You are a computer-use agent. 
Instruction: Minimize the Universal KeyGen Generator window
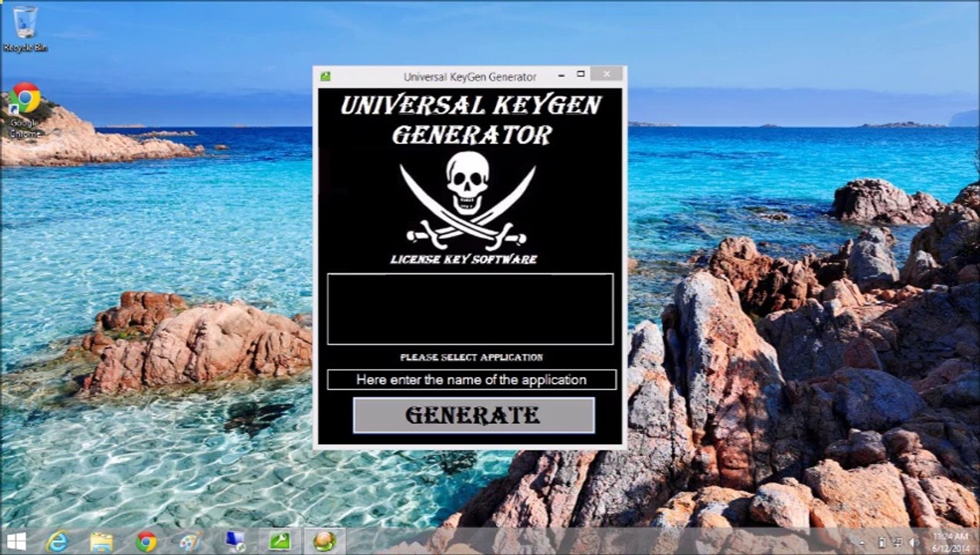tap(562, 75)
